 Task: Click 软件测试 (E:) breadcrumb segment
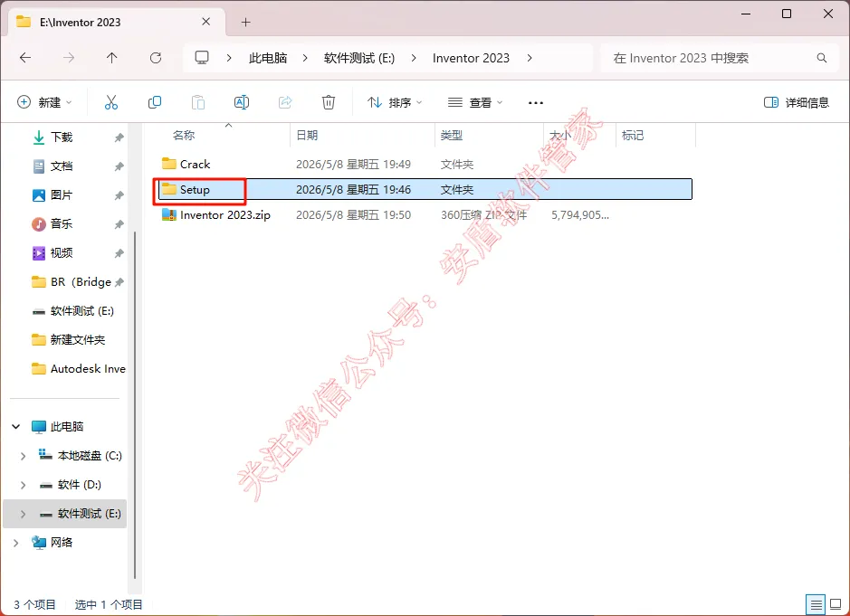(359, 58)
